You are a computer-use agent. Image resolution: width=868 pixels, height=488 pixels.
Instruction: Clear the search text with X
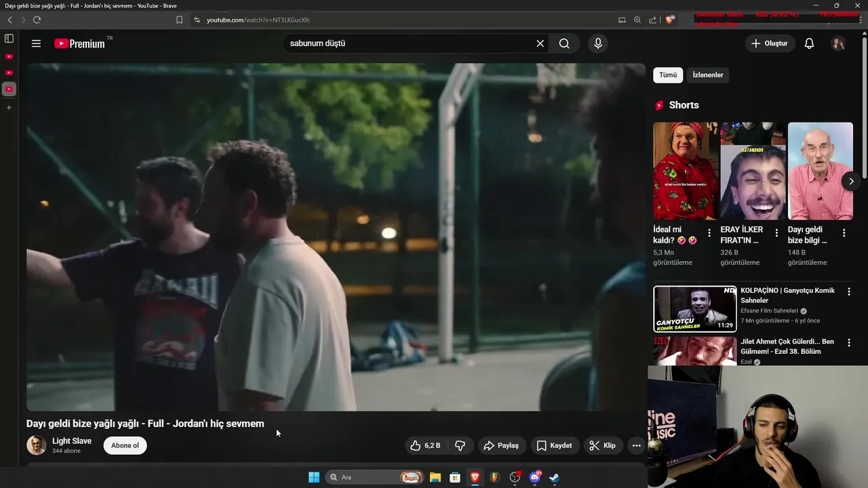pyautogui.click(x=540, y=43)
